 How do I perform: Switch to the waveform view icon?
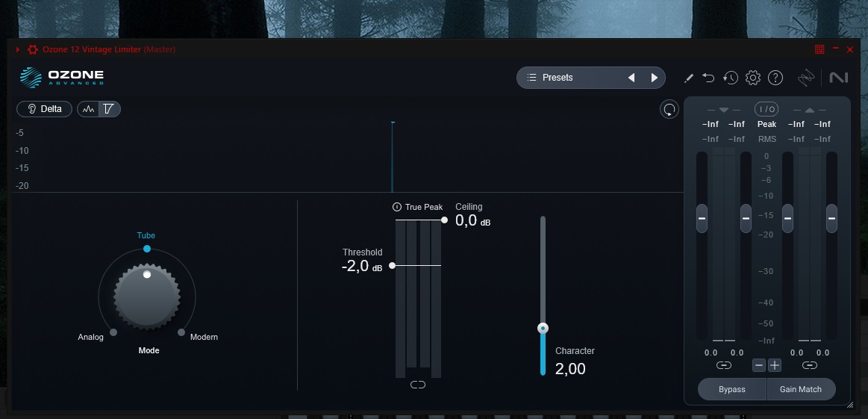coord(88,108)
